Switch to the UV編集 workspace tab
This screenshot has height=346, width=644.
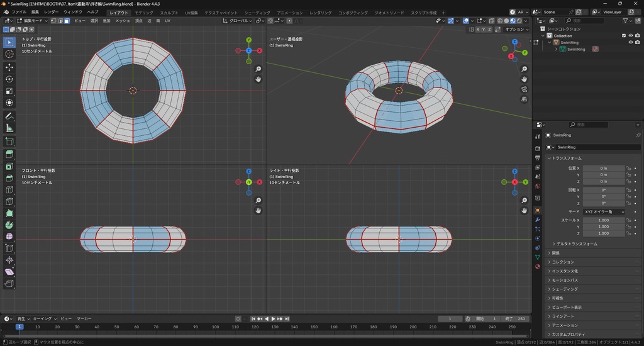coord(191,13)
